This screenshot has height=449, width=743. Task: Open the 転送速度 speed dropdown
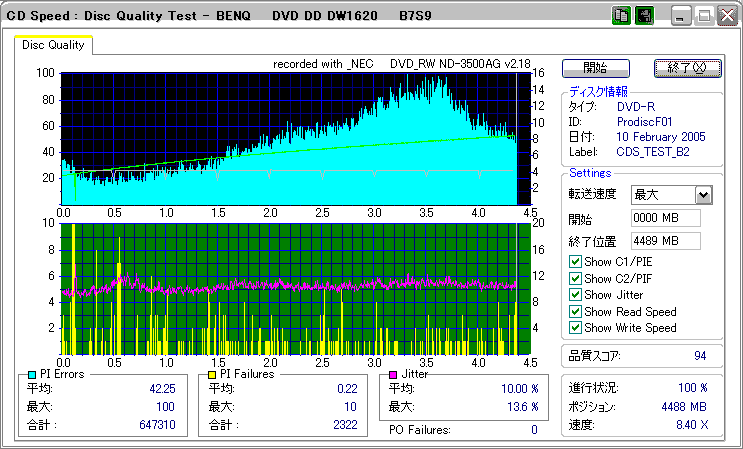coord(703,195)
